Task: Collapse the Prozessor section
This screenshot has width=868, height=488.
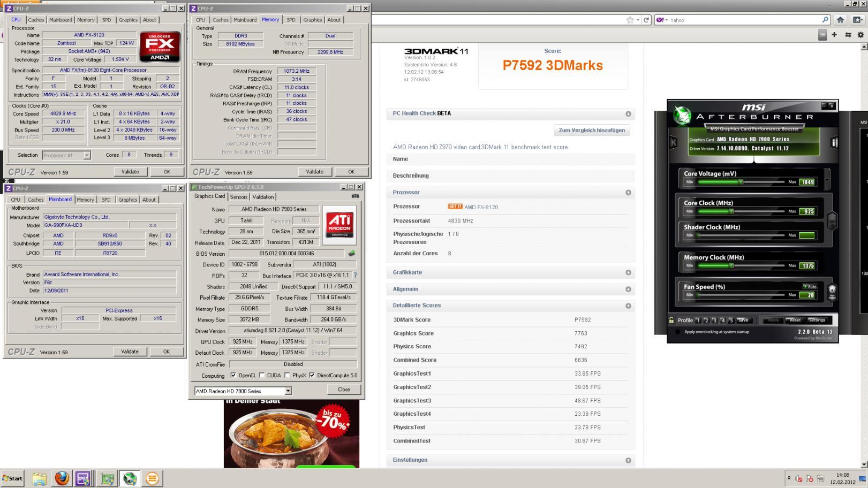Action: pyautogui.click(x=628, y=193)
